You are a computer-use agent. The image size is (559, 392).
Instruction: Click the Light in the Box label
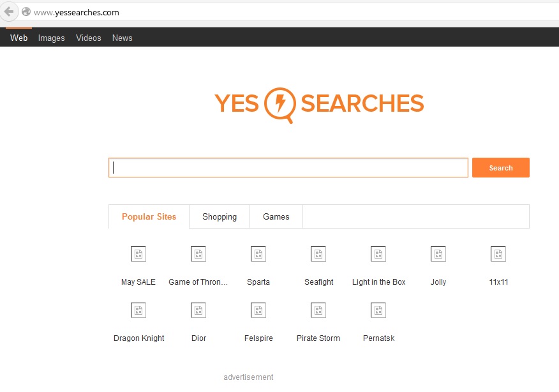(x=378, y=282)
